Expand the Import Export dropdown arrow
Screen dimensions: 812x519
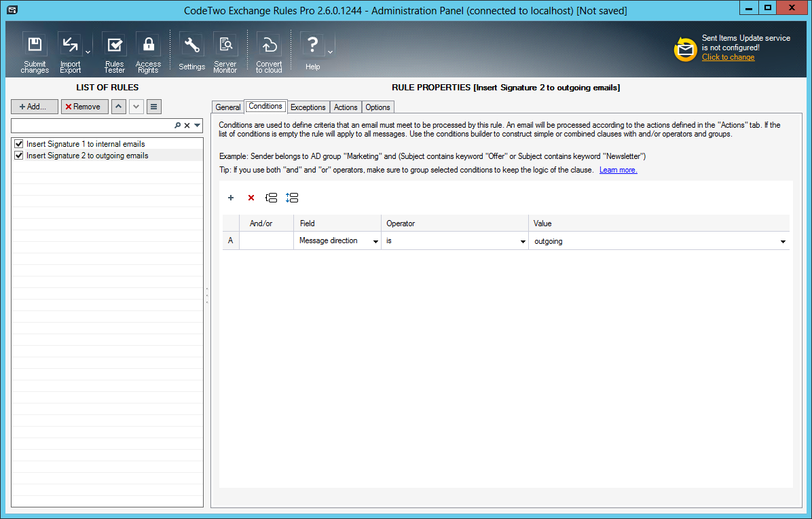tap(88, 52)
